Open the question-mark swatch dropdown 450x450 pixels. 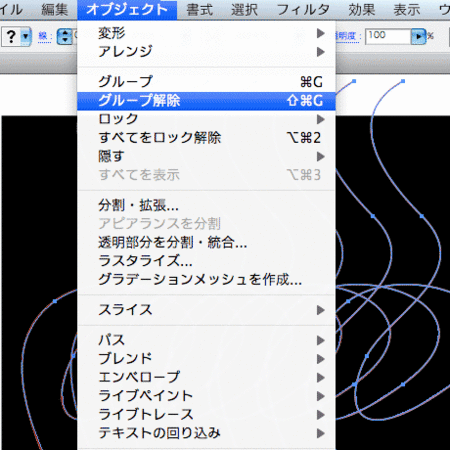[26, 36]
